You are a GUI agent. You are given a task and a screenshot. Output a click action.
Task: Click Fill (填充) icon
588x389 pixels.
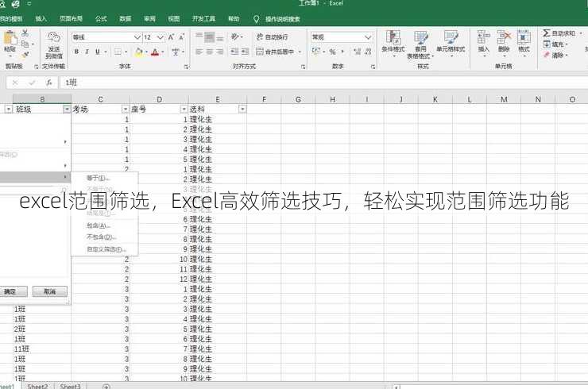coord(547,44)
